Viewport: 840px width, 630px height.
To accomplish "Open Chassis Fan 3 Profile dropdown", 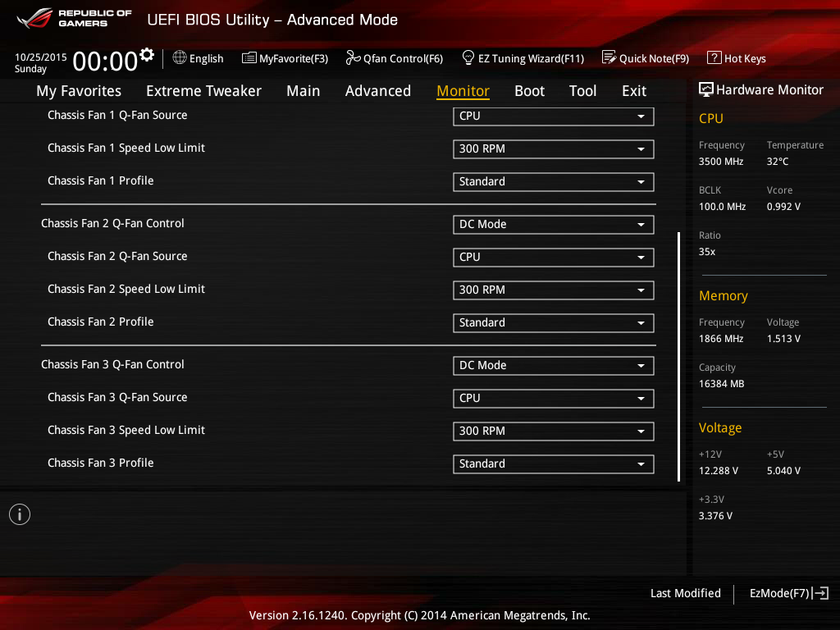I will [554, 463].
